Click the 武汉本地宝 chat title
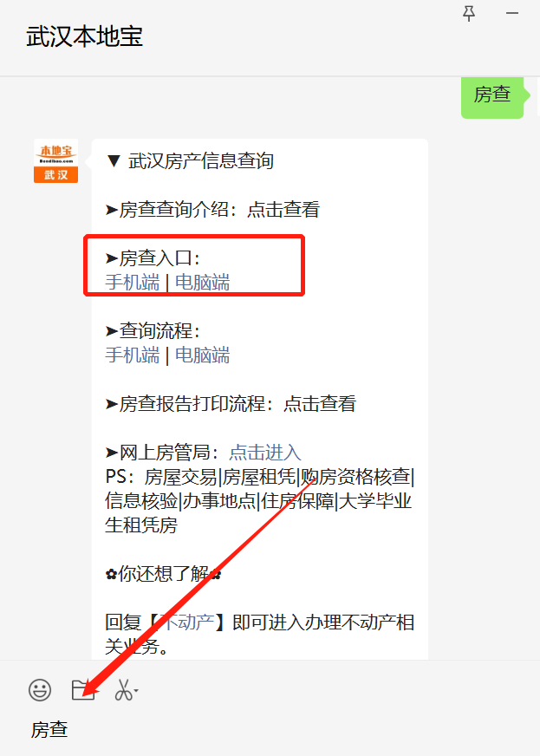The height and width of the screenshot is (756, 540). coord(85,36)
